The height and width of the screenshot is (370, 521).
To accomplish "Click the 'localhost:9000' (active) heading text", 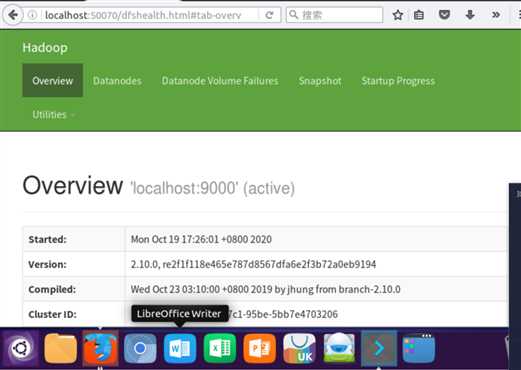I will (213, 188).
